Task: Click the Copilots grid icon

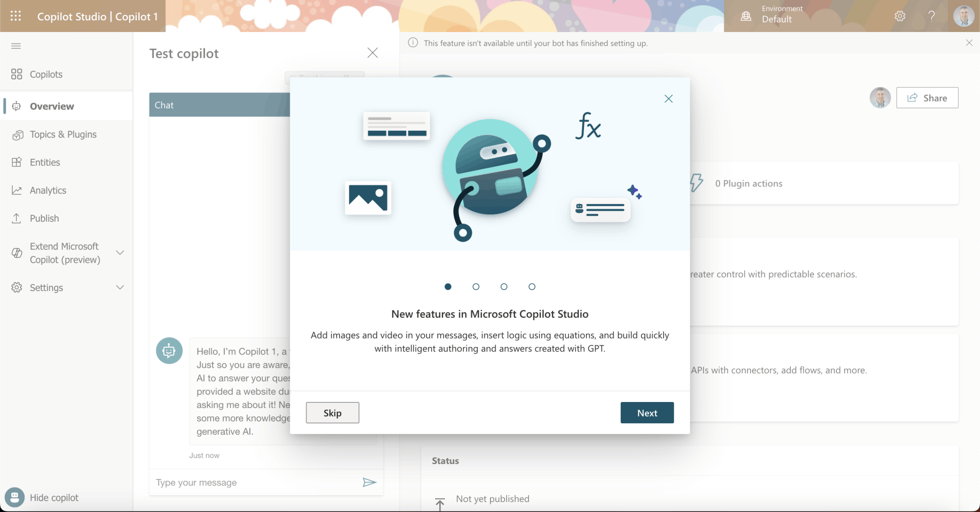Action: 17,74
